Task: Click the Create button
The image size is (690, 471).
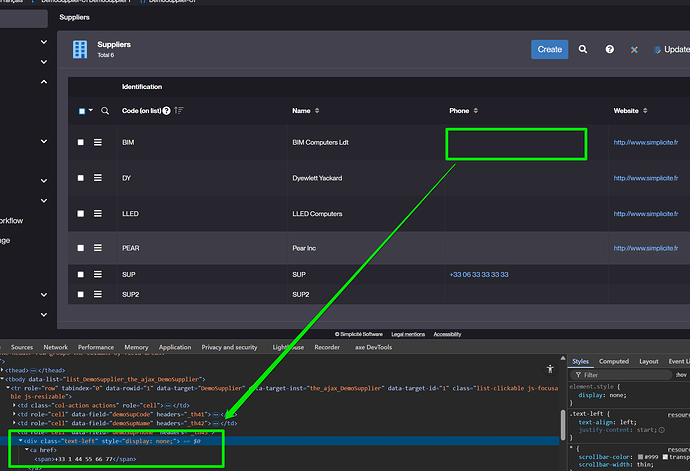Action: [x=549, y=49]
